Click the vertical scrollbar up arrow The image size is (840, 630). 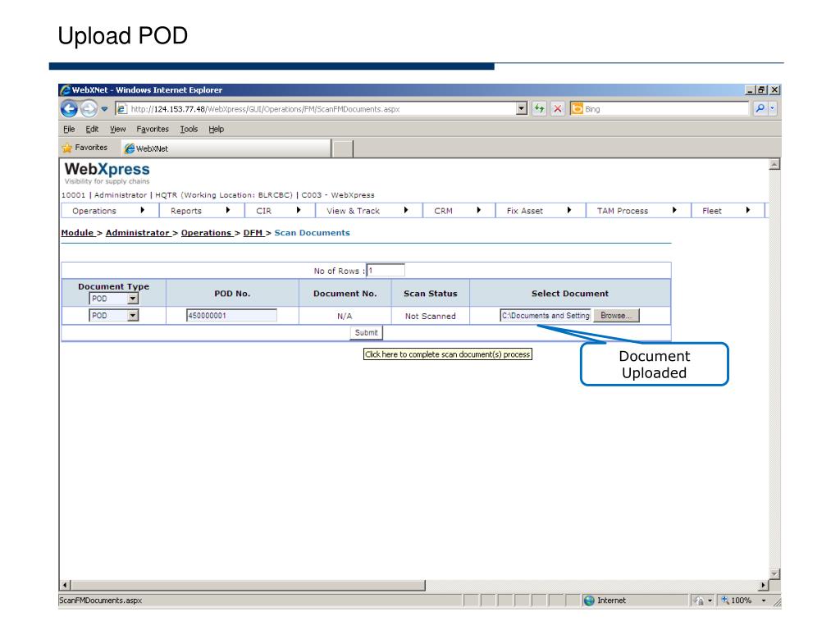coord(774,164)
